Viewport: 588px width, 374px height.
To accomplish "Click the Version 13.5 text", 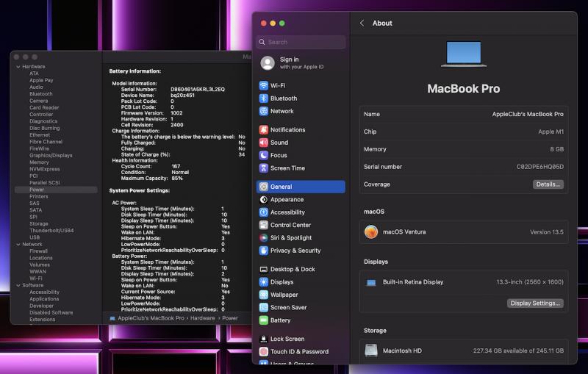I will tap(547, 232).
